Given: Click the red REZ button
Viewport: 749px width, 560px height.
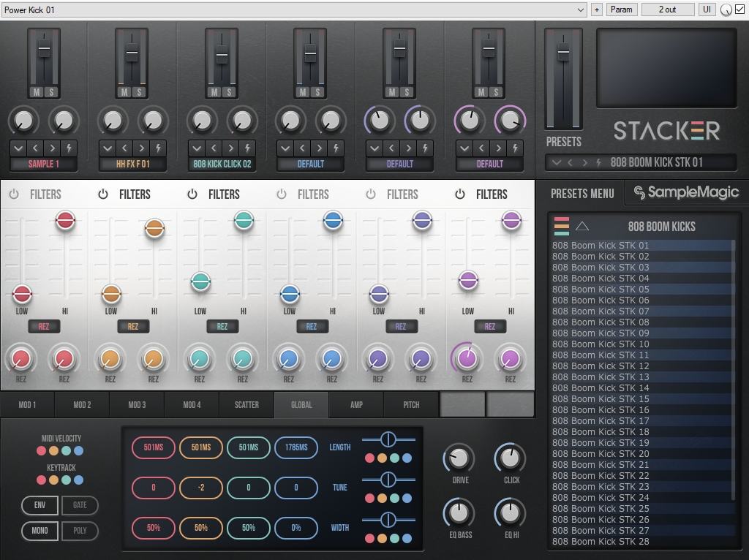Looking at the screenshot, I should (43, 327).
